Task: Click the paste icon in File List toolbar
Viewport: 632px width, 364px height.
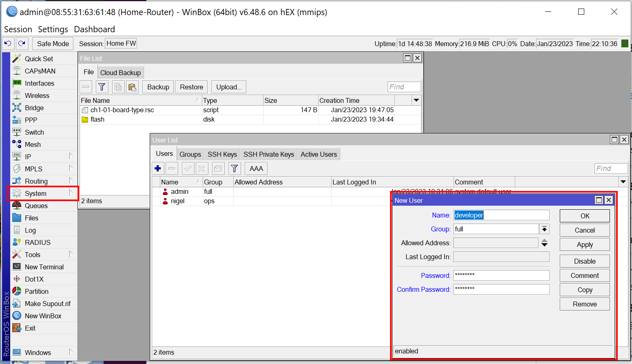Action: pos(132,87)
